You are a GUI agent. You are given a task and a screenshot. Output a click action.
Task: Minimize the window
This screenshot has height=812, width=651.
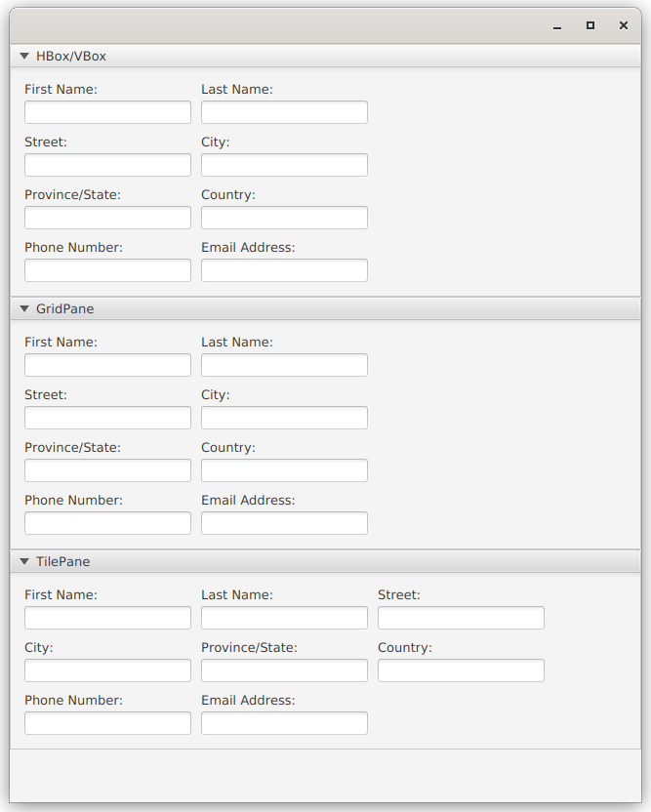(557, 26)
